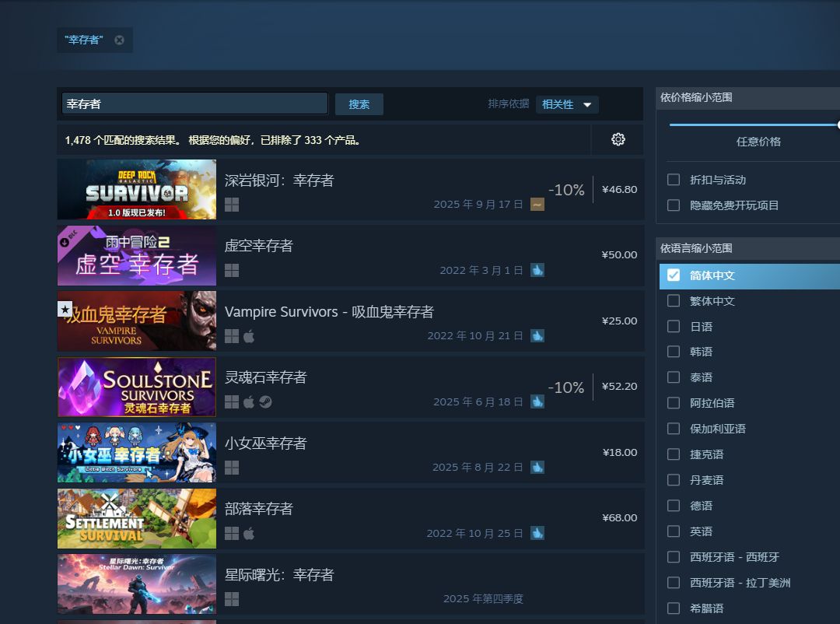Check 阿拉伯语 language filter
840x624 pixels.
coord(674,403)
